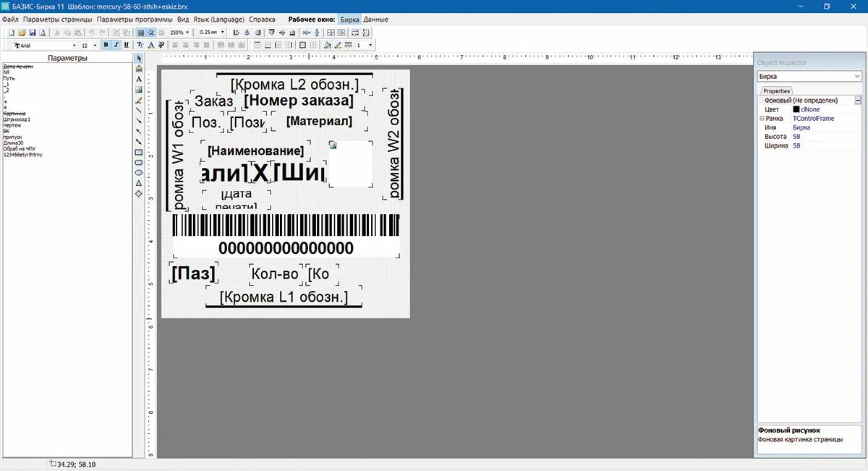Screen dimensions: 868x471
Task: Select the triangle shape tool
Action: pos(138,183)
